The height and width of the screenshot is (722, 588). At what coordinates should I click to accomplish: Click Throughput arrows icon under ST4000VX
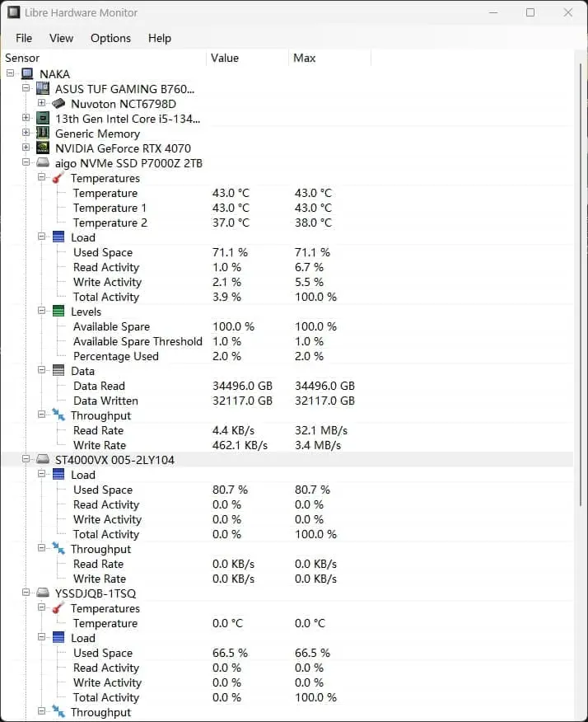(58, 548)
